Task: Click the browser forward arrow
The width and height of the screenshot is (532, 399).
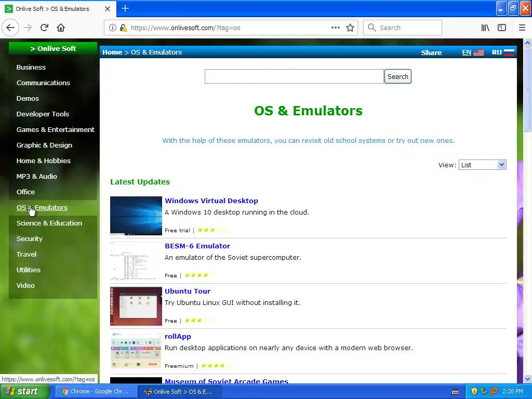Action: (x=28, y=28)
